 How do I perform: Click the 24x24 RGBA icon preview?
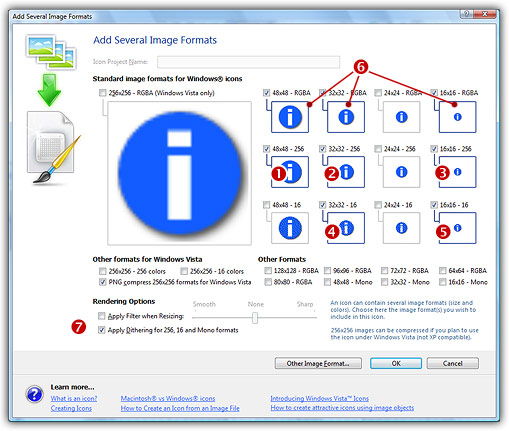click(x=402, y=117)
